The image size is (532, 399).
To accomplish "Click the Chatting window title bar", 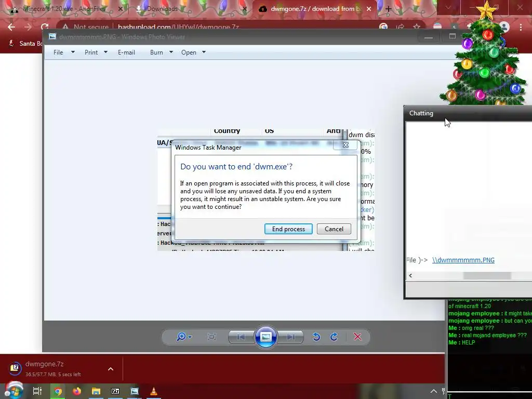I will (468, 113).
